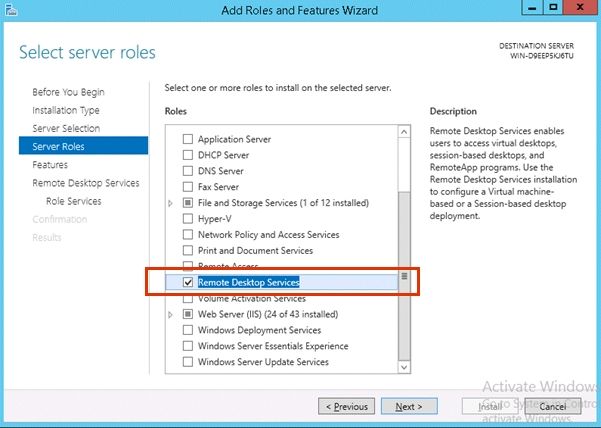Select the highlighted Remote Desktop Services label
Screen dimensions: 601x428
[x=248, y=282]
